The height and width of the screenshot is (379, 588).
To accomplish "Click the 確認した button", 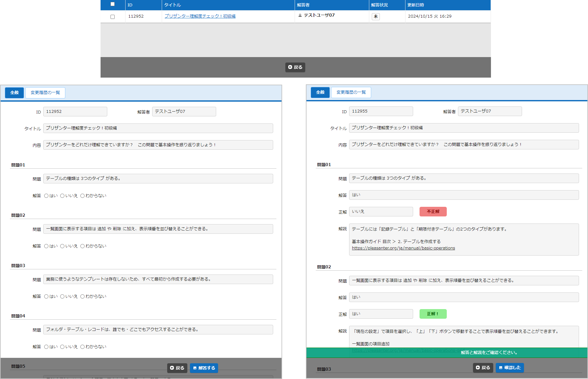I will [x=510, y=368].
